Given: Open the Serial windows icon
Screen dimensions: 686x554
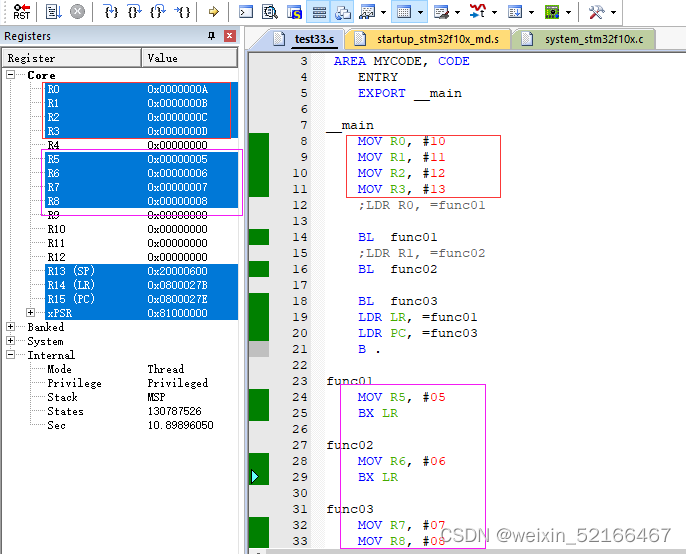Looking at the screenshot, I should point(441,12).
